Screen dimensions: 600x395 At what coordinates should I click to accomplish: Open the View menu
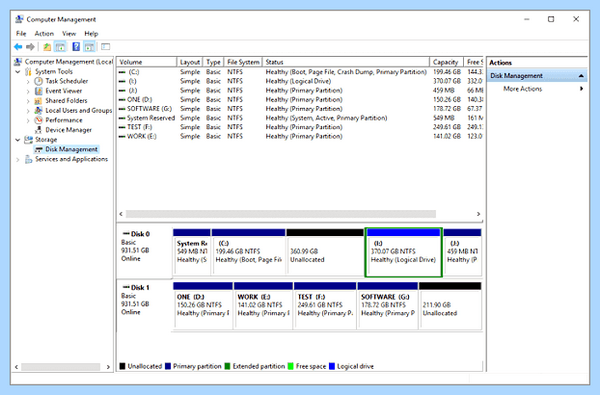pyautogui.click(x=69, y=34)
